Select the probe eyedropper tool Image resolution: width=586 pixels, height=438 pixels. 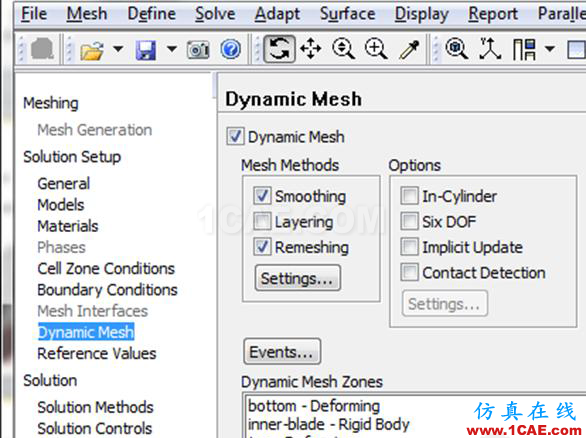point(409,49)
